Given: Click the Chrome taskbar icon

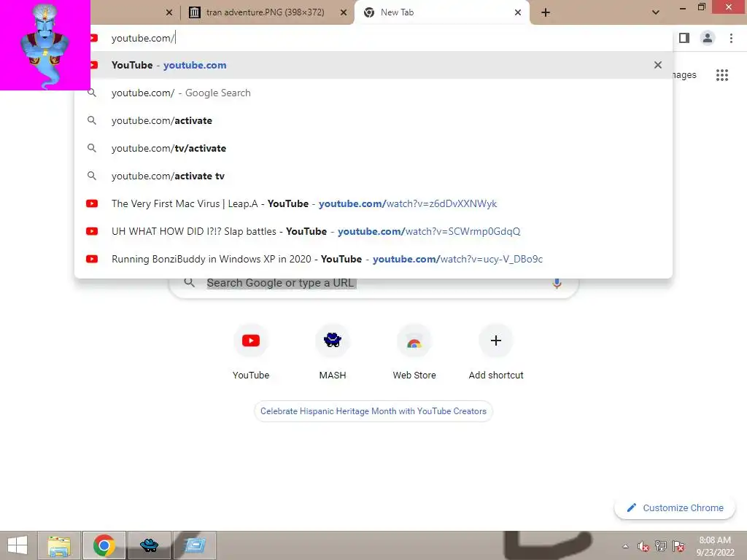Looking at the screenshot, I should [104, 545].
